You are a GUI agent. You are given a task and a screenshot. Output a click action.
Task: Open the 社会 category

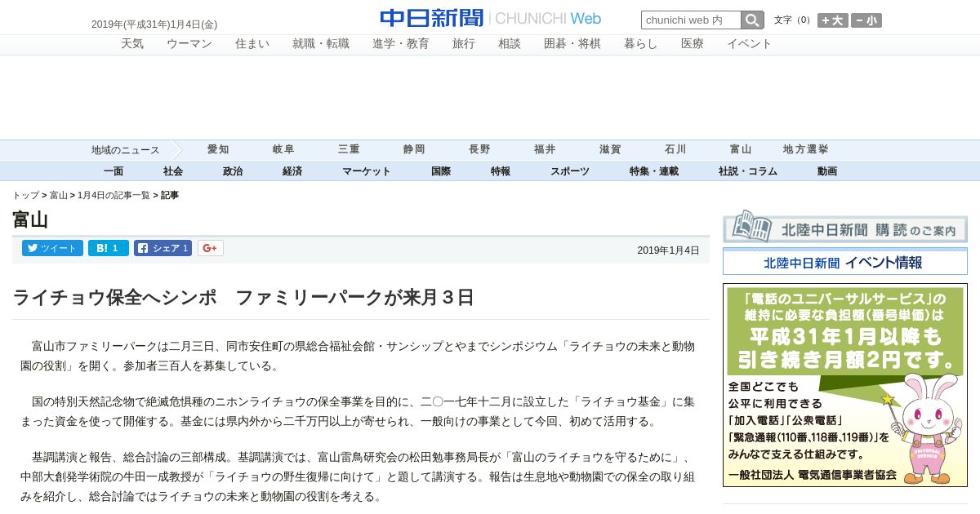[173, 171]
